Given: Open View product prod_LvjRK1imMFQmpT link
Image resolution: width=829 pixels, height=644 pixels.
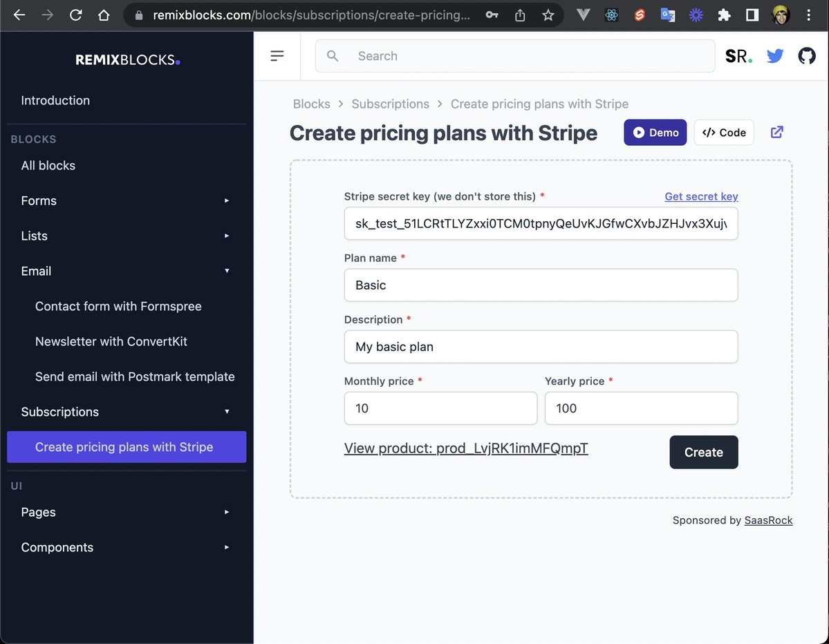Looking at the screenshot, I should pos(466,448).
